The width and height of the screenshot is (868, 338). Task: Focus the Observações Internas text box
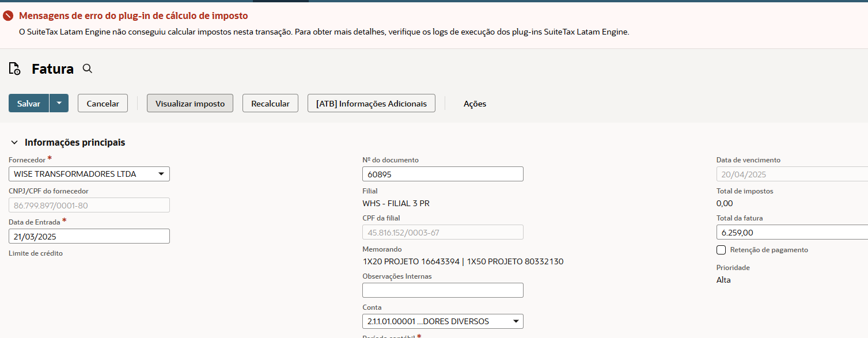442,290
